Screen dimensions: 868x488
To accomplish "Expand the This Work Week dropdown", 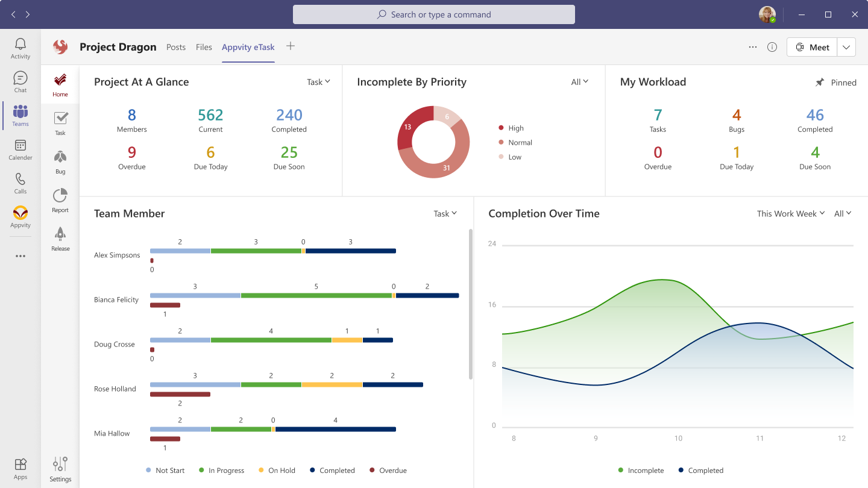I will point(790,213).
